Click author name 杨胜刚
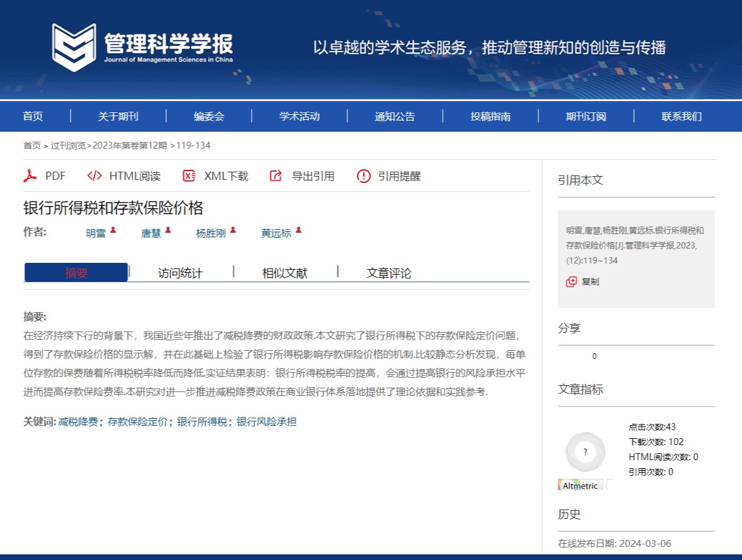This screenshot has width=742, height=560. [210, 233]
